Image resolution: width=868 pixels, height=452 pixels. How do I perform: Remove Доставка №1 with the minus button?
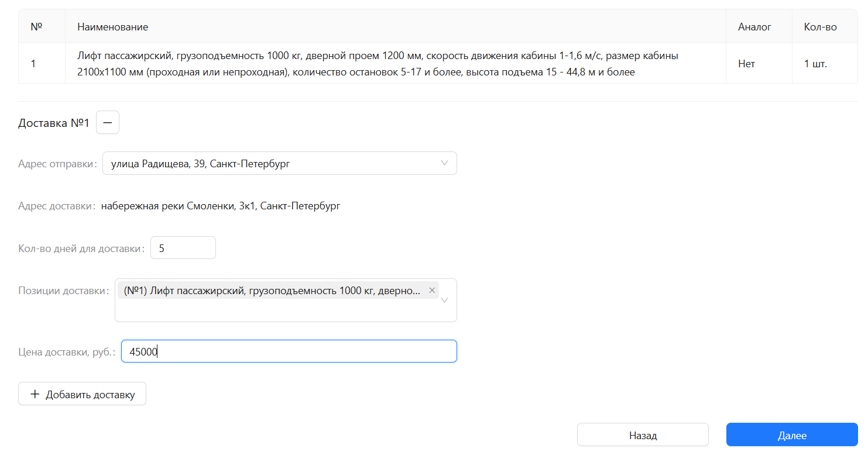[x=107, y=123]
